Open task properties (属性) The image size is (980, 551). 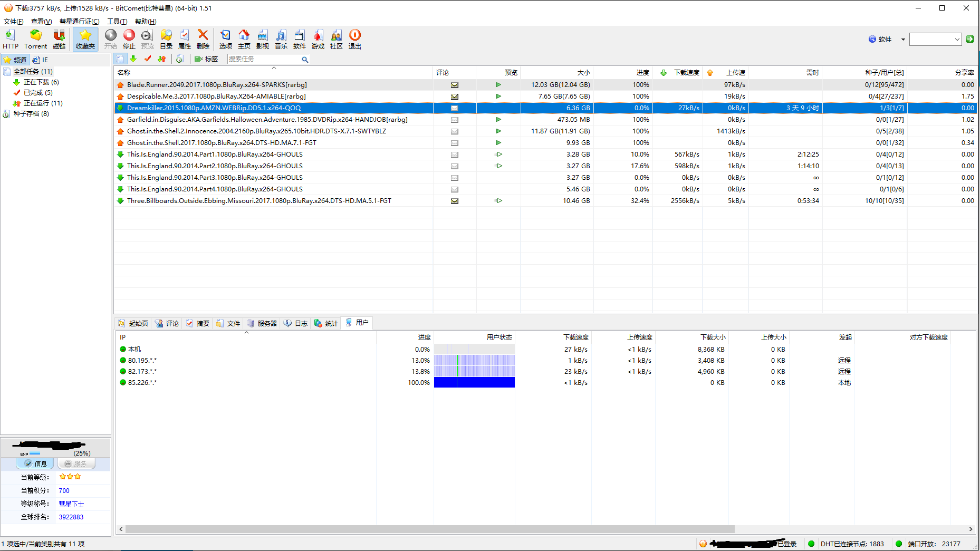(185, 39)
